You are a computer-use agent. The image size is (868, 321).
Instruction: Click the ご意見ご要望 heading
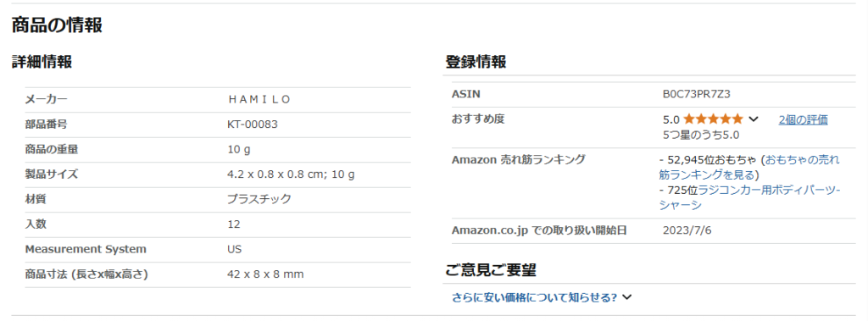point(491,270)
